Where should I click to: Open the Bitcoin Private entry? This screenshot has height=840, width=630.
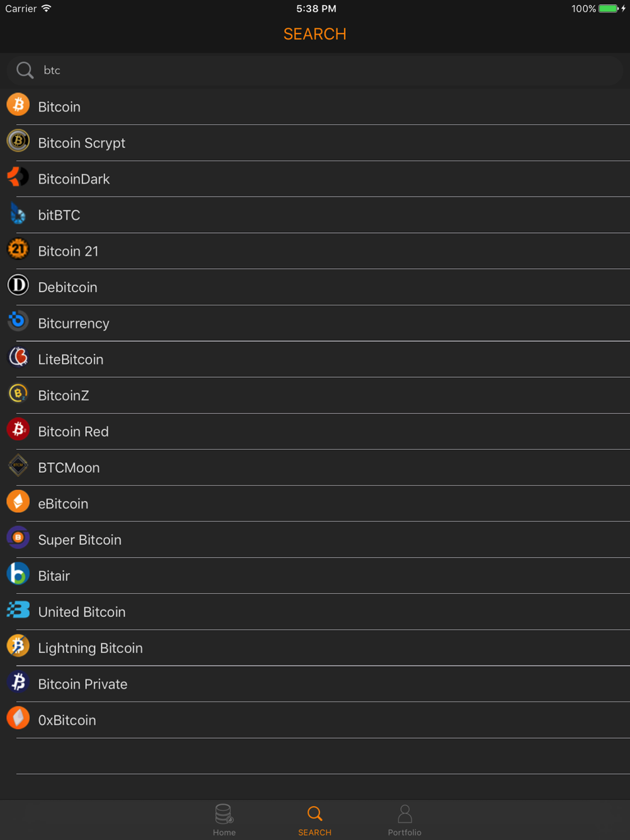[315, 684]
